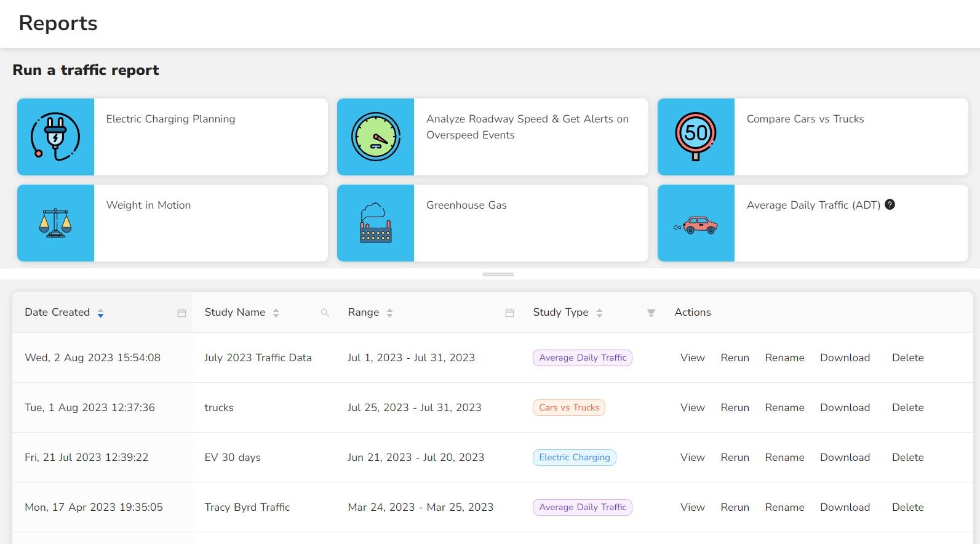The width and height of the screenshot is (980, 544).
Task: Click the 50 speed sign icon
Action: (696, 137)
